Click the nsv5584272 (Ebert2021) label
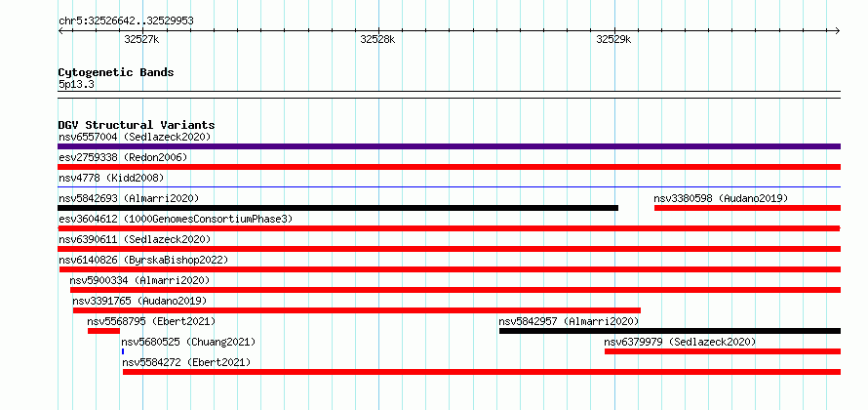This screenshot has height=410, width=868. coord(186,362)
